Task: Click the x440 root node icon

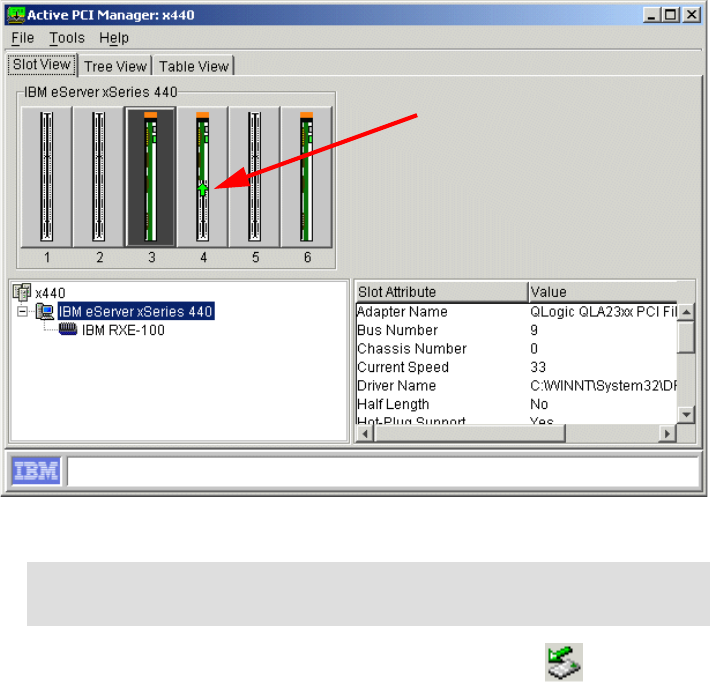Action: coord(22,292)
